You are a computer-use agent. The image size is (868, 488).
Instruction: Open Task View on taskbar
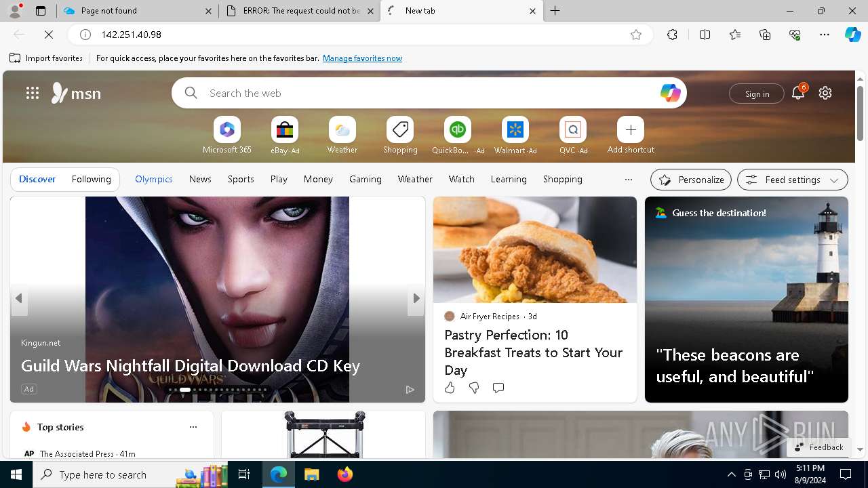tap(244, 474)
